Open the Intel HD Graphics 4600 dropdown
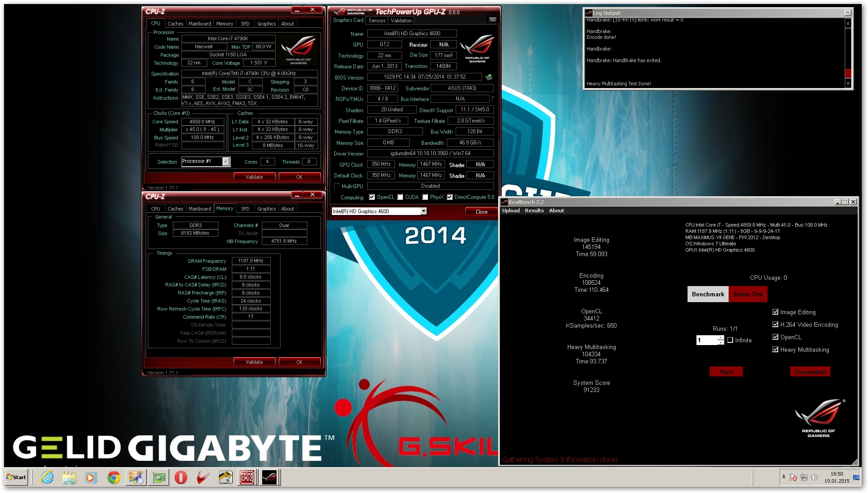Image resolution: width=868 pixels, height=493 pixels. coord(424,211)
